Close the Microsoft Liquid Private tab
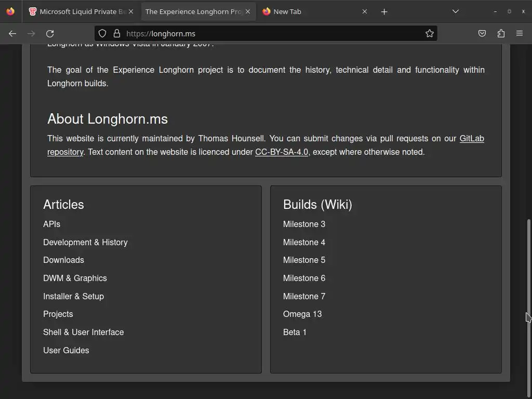This screenshot has width=532, height=399. pos(131,11)
